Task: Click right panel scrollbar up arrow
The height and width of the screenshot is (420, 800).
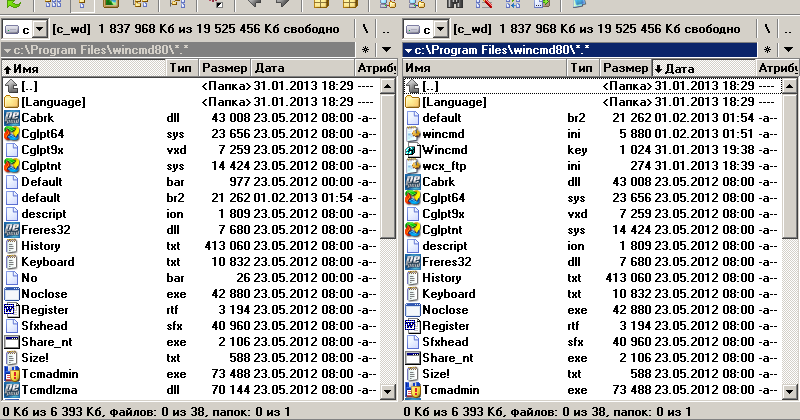Action: [789, 86]
